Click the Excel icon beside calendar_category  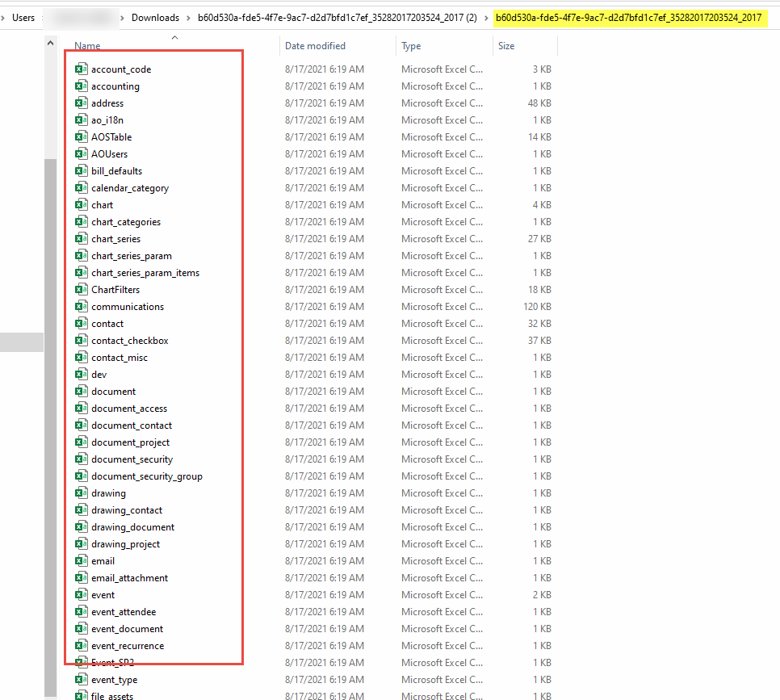coord(81,187)
